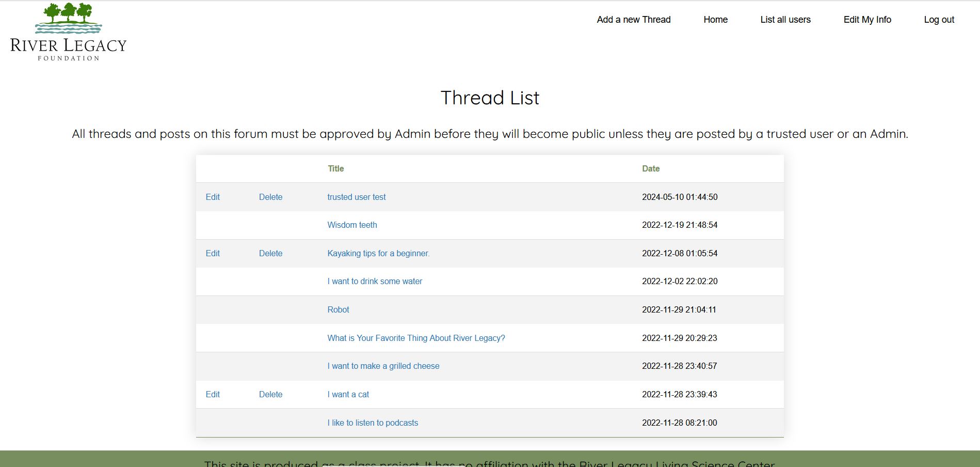Viewport: 980px width, 467px height.
Task: Delete the 'Kayaking tips for a beginner.' thread
Action: click(270, 253)
